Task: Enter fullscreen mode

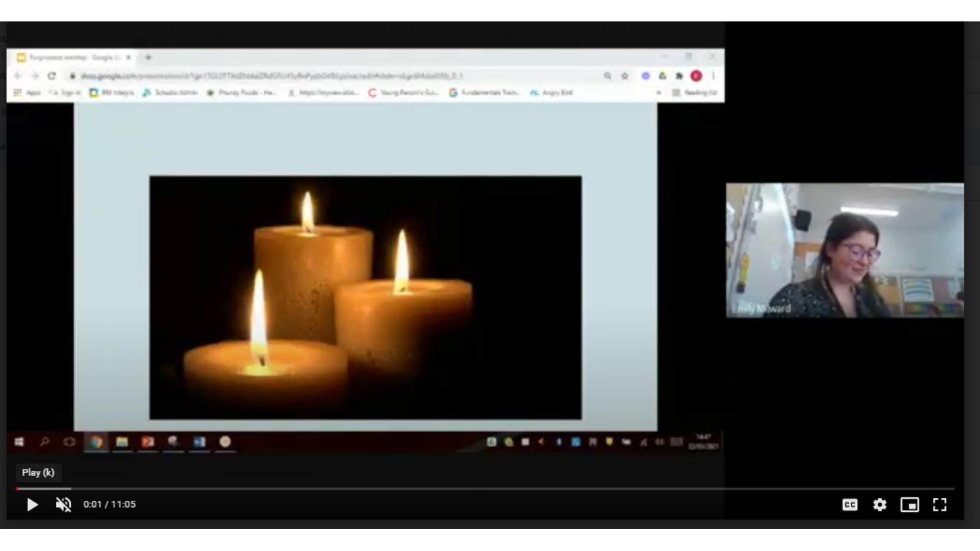Action: click(940, 504)
